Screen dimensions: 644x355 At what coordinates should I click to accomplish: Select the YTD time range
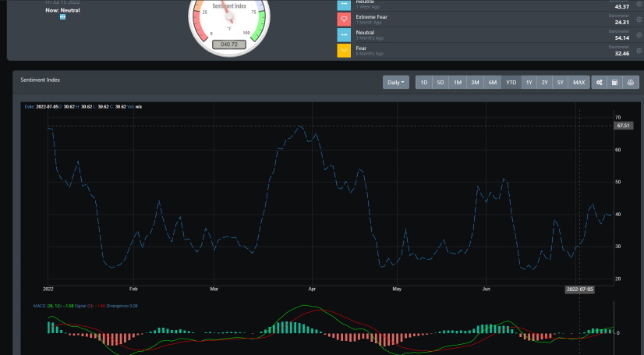coord(511,82)
